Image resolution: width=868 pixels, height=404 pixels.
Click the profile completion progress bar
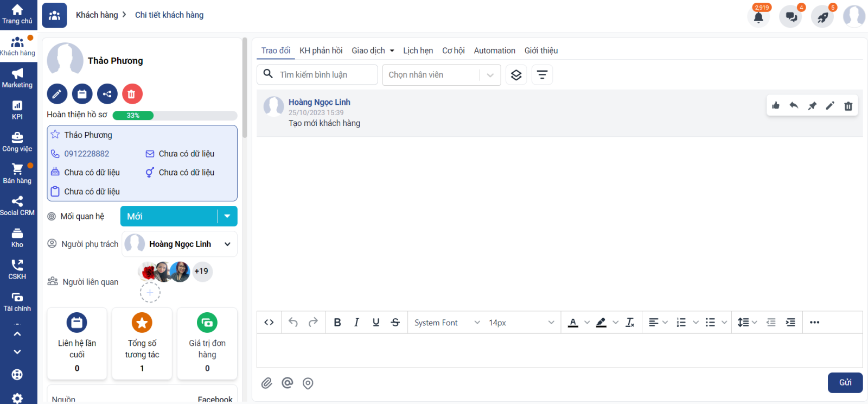pos(175,115)
